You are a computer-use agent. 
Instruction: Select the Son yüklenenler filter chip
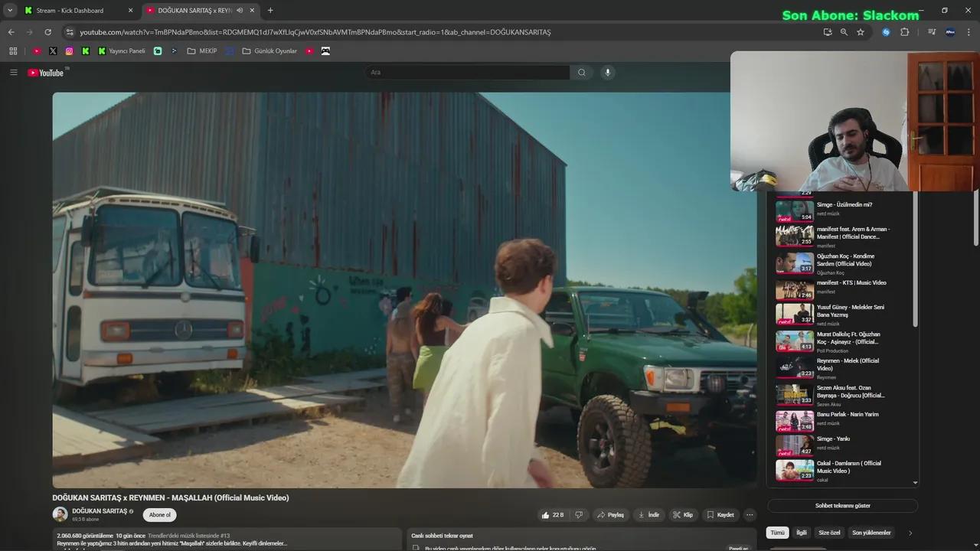tap(871, 533)
